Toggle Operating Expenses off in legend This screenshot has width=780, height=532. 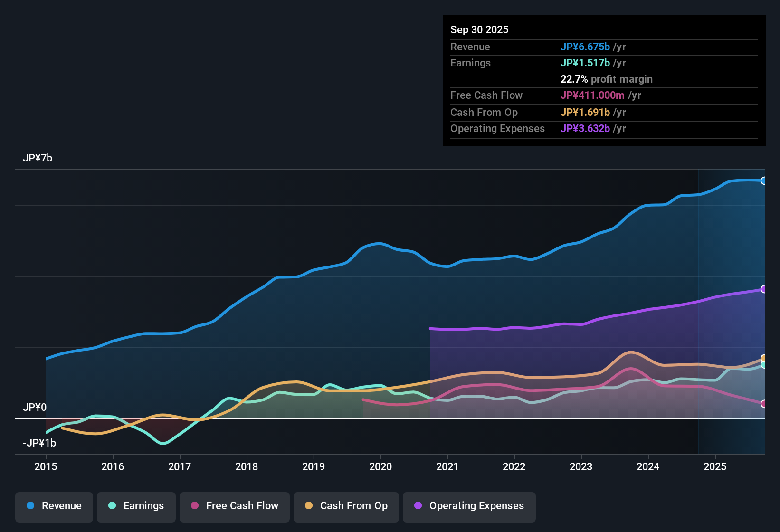point(469,506)
